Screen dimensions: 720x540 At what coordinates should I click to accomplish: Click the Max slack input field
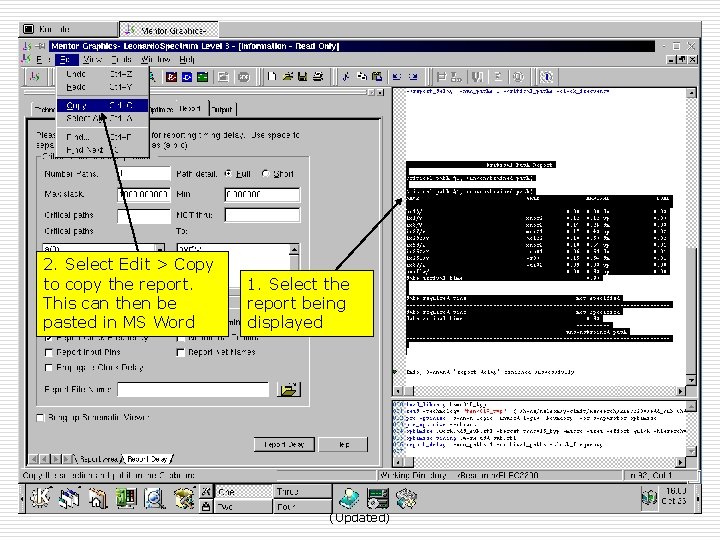[x=144, y=195]
